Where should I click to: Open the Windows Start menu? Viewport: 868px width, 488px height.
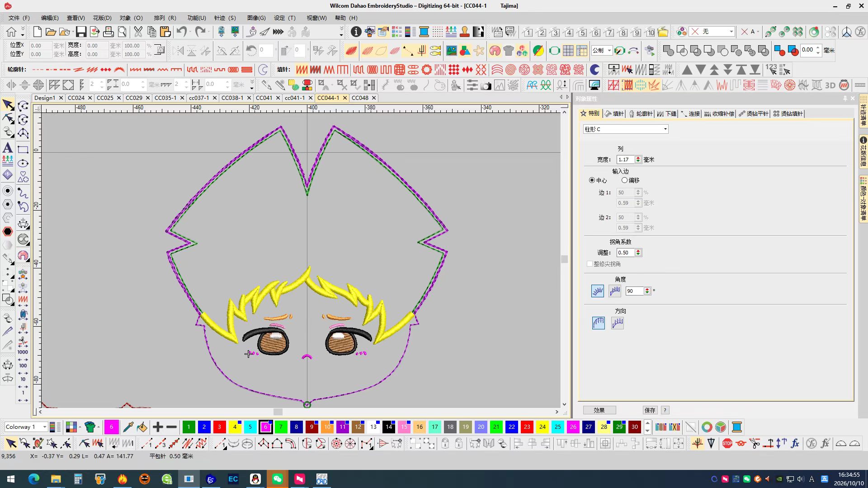tap(11, 479)
